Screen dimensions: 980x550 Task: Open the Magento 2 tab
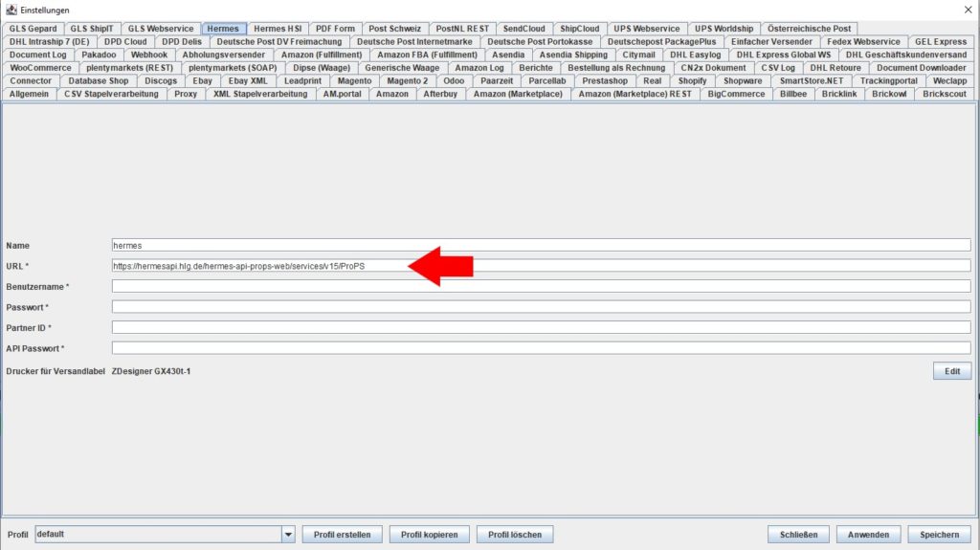coord(408,81)
